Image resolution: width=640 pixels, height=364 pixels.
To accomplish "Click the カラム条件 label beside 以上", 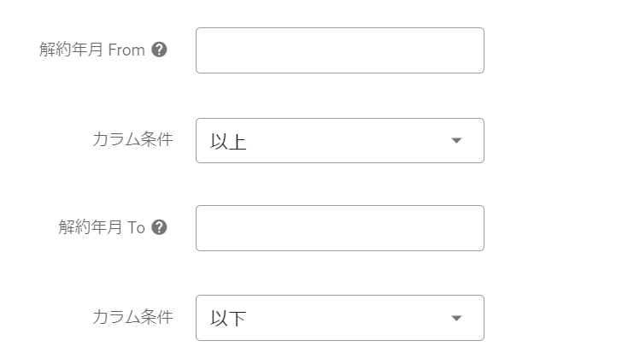I will click(132, 139).
